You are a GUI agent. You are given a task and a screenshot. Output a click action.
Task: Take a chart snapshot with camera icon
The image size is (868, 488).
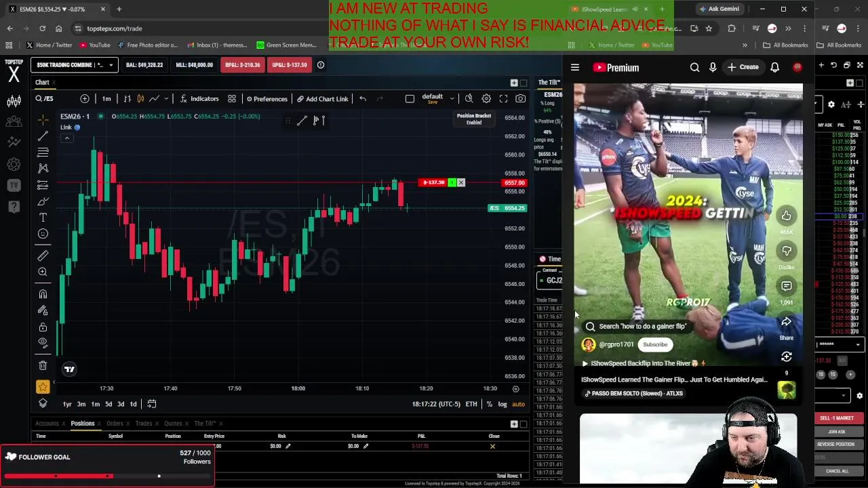520,99
